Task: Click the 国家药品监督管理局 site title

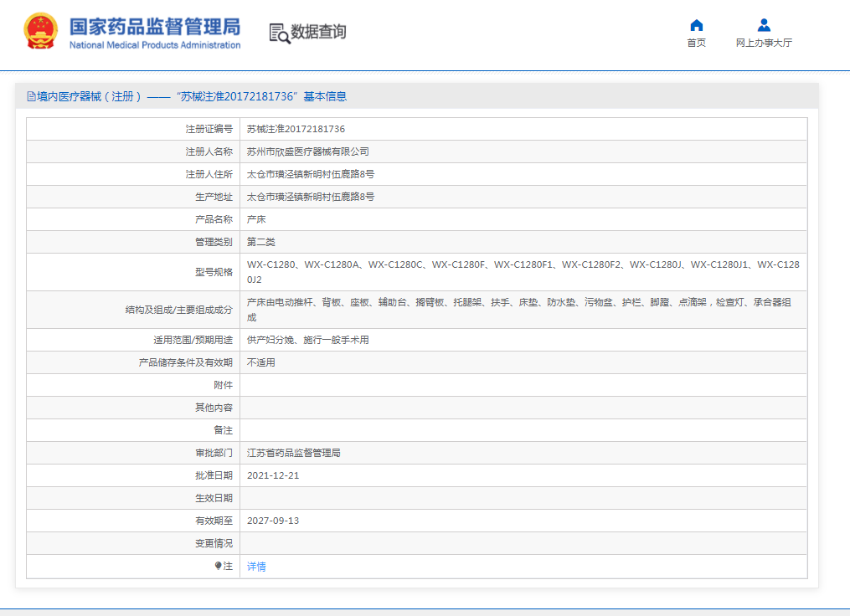Action: pyautogui.click(x=155, y=25)
